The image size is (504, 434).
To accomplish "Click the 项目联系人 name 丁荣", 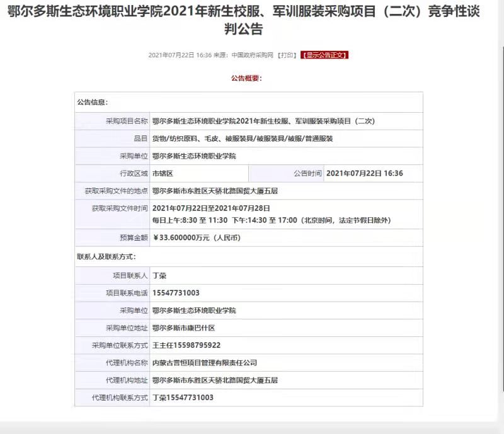I will tap(159, 276).
